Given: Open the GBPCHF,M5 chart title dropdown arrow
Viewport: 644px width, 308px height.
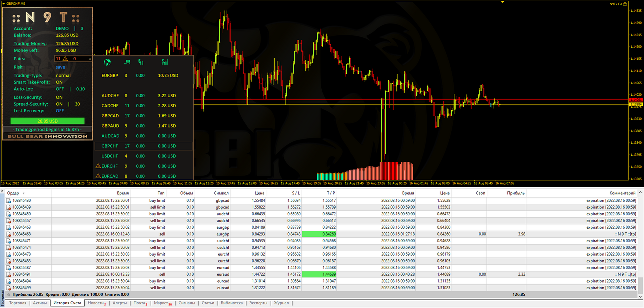Looking at the screenshot, I should tap(3, 3).
